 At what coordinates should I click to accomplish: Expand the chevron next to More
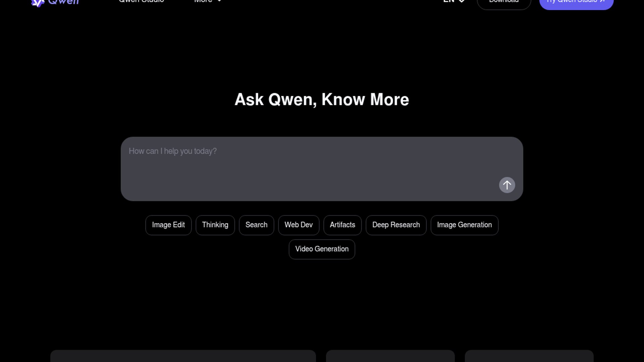(x=219, y=1)
